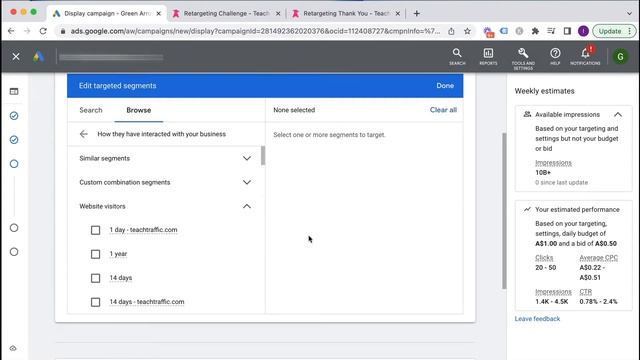The height and width of the screenshot is (360, 640).
Task: Click the eye icon at sidebar bottom
Action: pyautogui.click(x=13, y=348)
